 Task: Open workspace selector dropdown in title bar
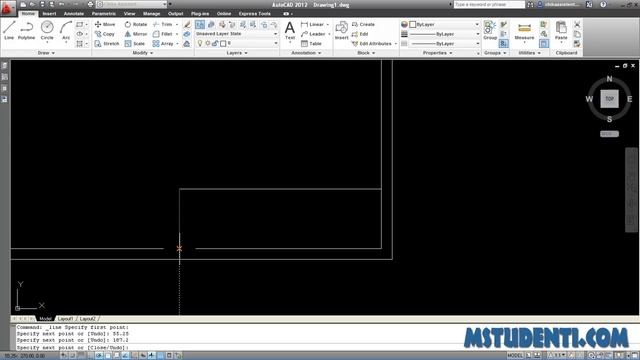[x=131, y=4]
